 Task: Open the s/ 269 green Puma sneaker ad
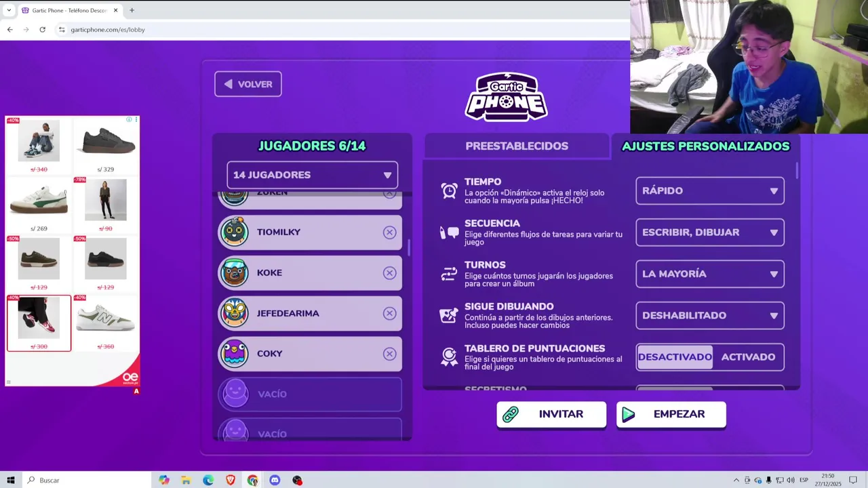[x=39, y=204]
